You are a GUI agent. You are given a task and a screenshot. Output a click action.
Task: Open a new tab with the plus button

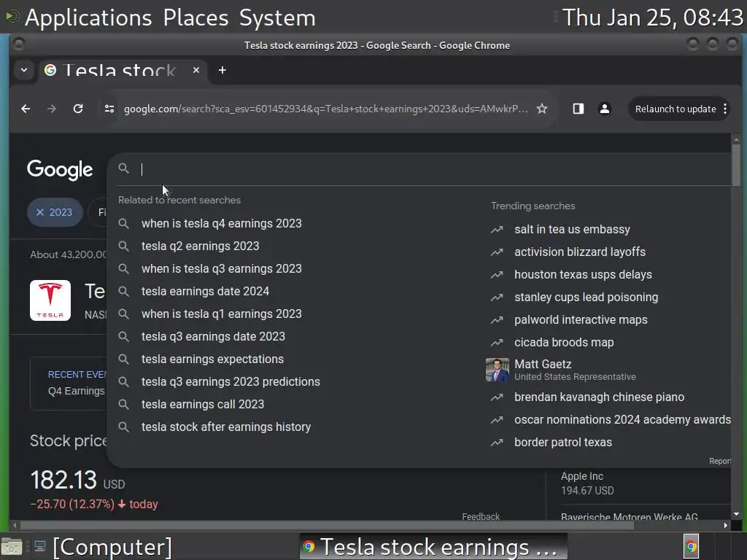(222, 70)
